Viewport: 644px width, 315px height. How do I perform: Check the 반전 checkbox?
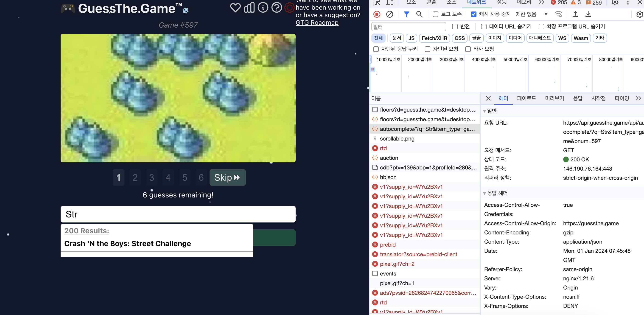pyautogui.click(x=454, y=26)
